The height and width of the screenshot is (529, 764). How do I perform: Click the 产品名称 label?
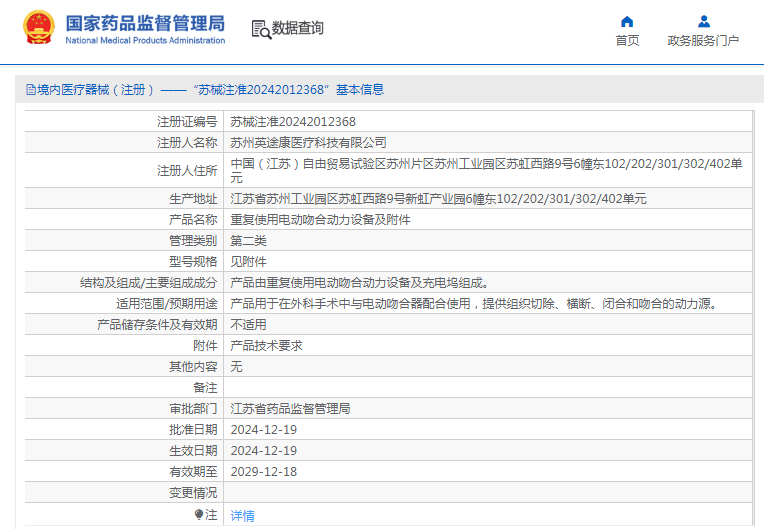pyautogui.click(x=193, y=219)
